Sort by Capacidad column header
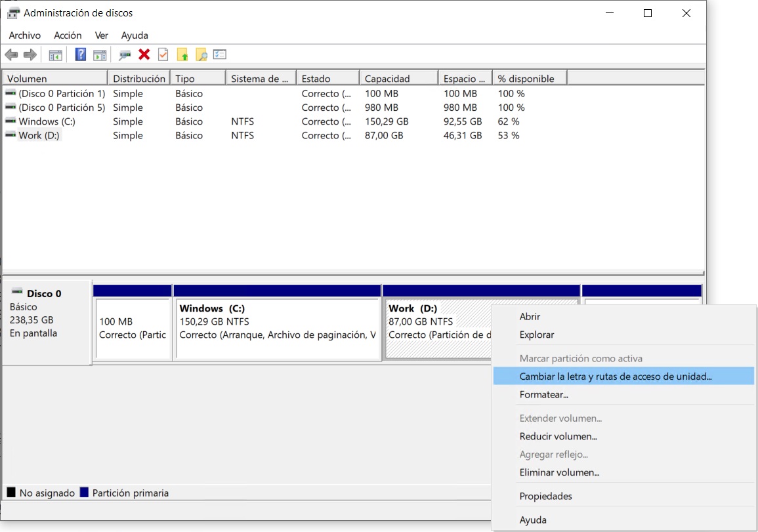Image resolution: width=758 pixels, height=532 pixels. (x=399, y=78)
